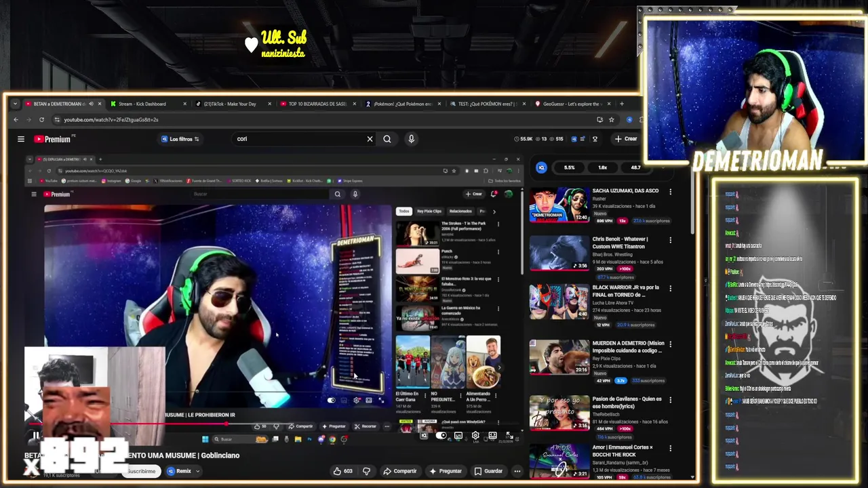
Task: Switch to '¡Pokémon! ¿Qué Pokémon eres' tab
Action: [x=401, y=104]
